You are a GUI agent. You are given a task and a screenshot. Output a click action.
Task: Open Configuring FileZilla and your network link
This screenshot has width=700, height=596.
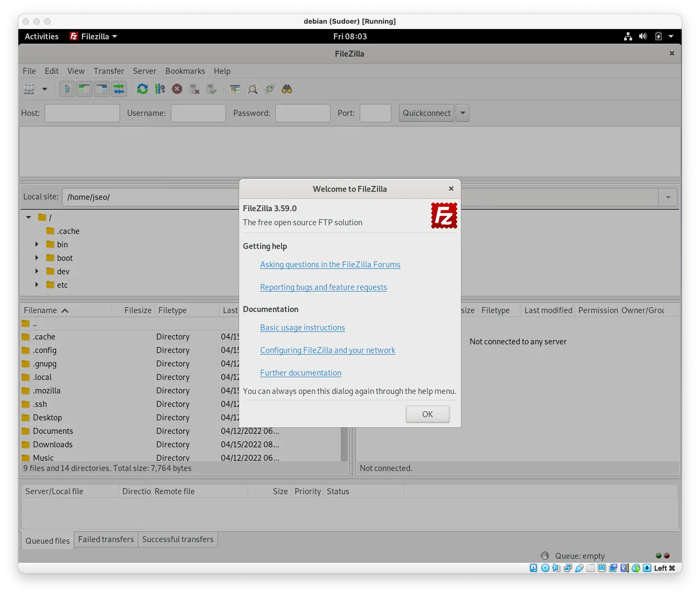coord(327,350)
